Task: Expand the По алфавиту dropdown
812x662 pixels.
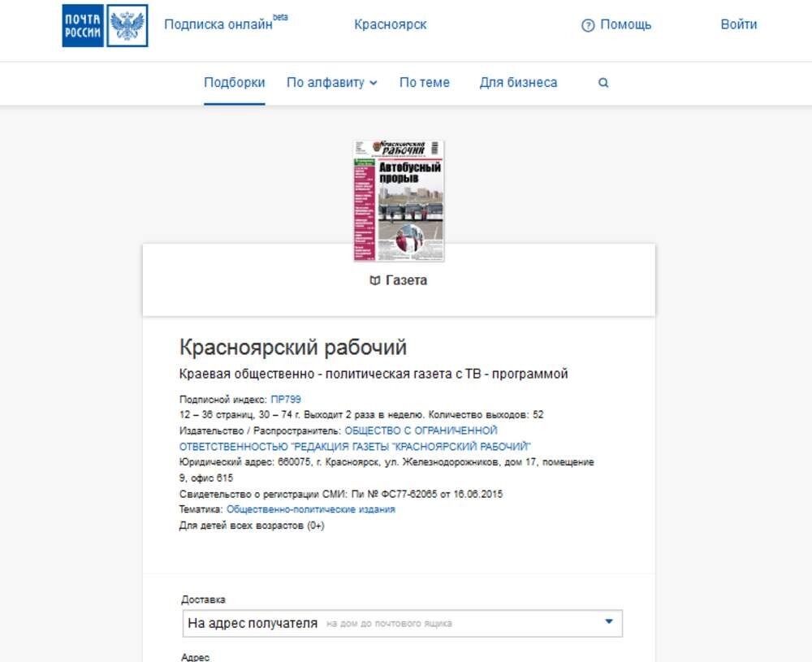Action: [x=332, y=82]
